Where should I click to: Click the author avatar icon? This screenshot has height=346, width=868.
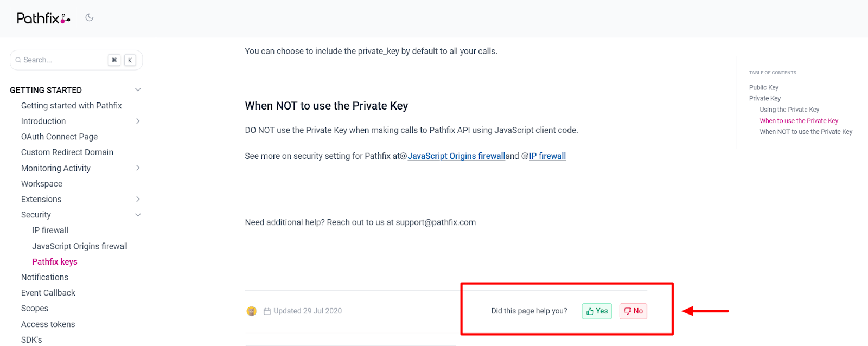point(252,311)
